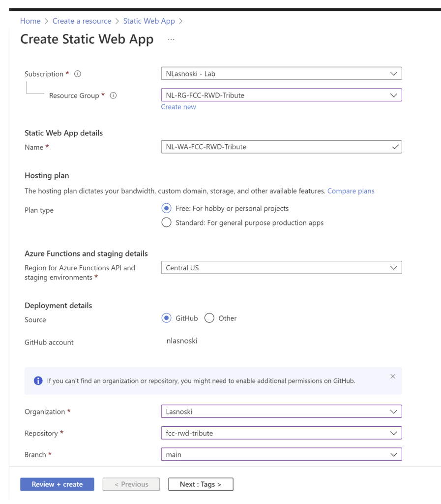Navigate to Create a resource breadcrumb
Viewport: 441px width, 504px height.
(x=82, y=21)
